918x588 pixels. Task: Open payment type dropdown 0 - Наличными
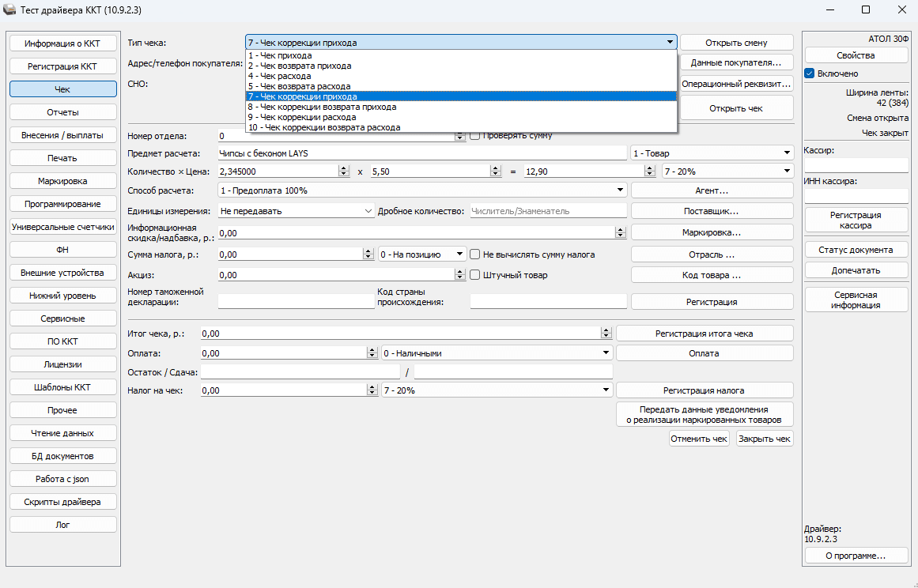(606, 353)
